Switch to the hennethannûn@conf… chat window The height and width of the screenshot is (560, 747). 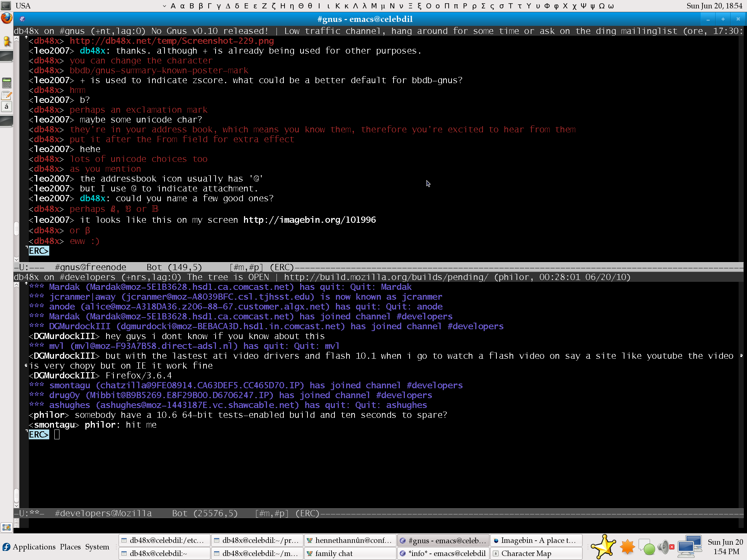point(350,540)
